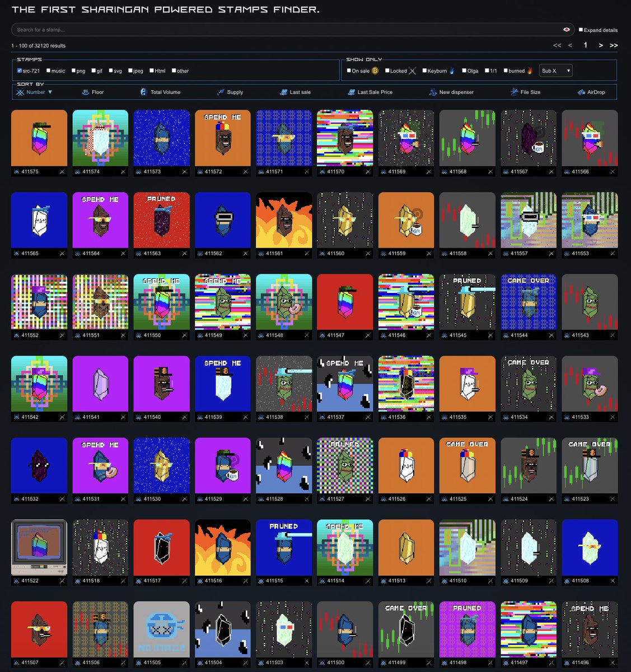Show only burned stamps
The height and width of the screenshot is (672, 631).
[506, 71]
